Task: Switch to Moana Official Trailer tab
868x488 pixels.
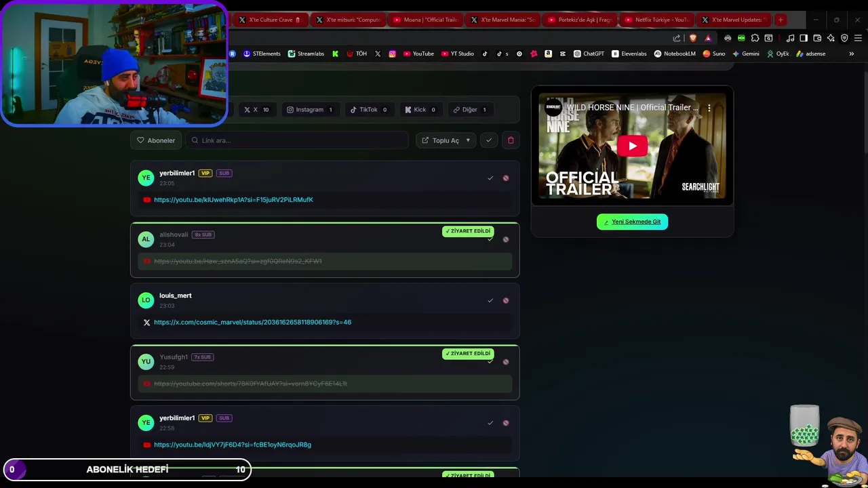Action: pos(425,20)
